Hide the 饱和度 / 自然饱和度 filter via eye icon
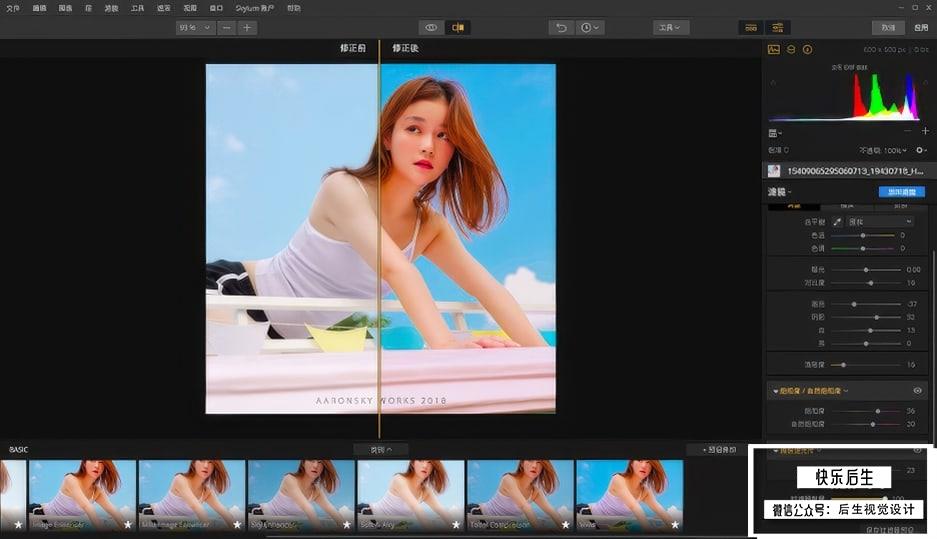Viewport: 937px width, 539px height. 917,391
